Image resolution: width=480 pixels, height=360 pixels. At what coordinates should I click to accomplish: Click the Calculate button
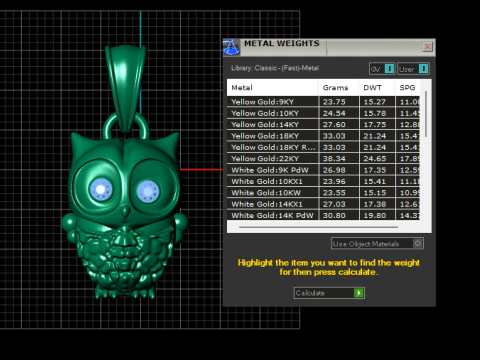point(329,293)
